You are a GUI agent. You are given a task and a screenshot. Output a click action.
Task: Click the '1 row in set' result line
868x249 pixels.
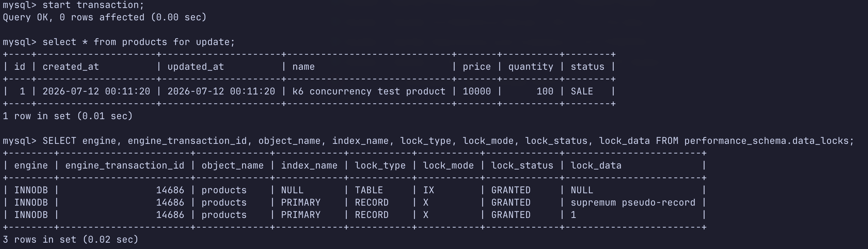[x=68, y=116]
